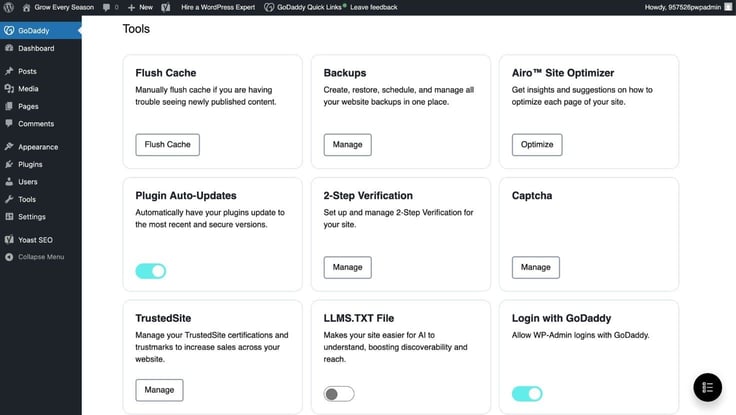Click Manage under TrustedSite
736x415 pixels.
tap(159, 390)
